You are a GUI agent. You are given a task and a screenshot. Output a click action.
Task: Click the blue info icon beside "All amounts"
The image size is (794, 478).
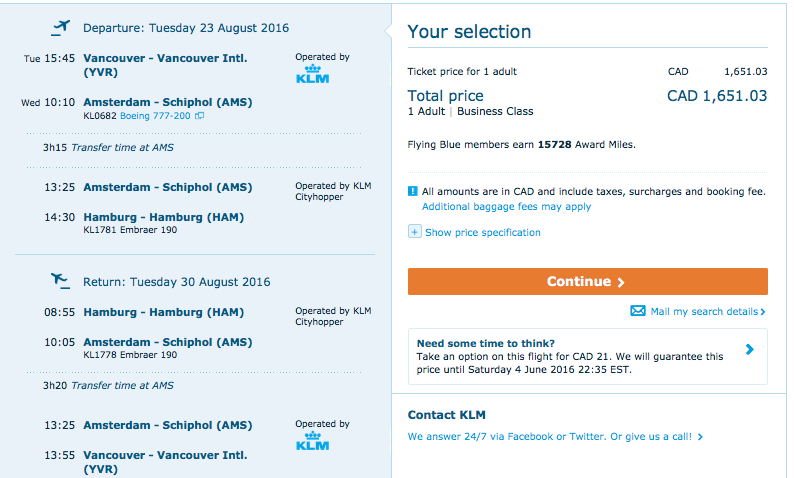(x=413, y=191)
